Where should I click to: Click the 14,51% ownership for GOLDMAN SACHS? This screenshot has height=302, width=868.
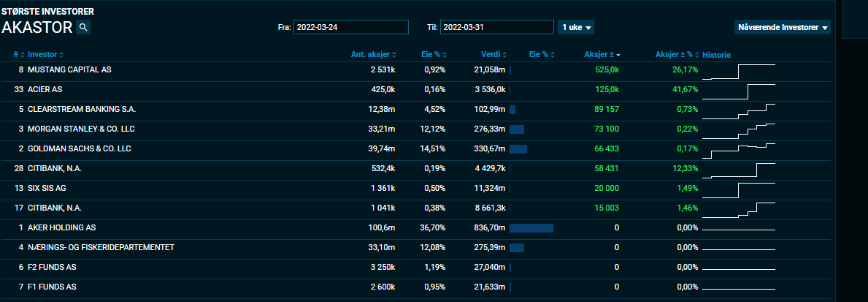(x=432, y=148)
